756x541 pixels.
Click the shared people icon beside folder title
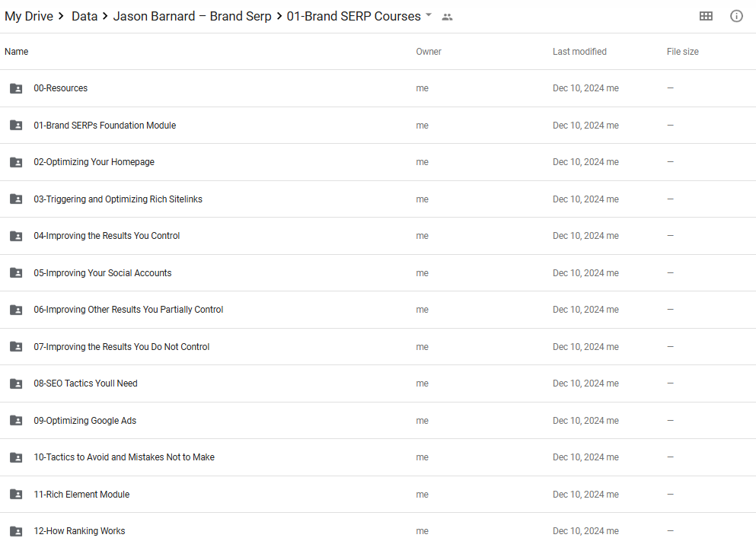pos(447,17)
